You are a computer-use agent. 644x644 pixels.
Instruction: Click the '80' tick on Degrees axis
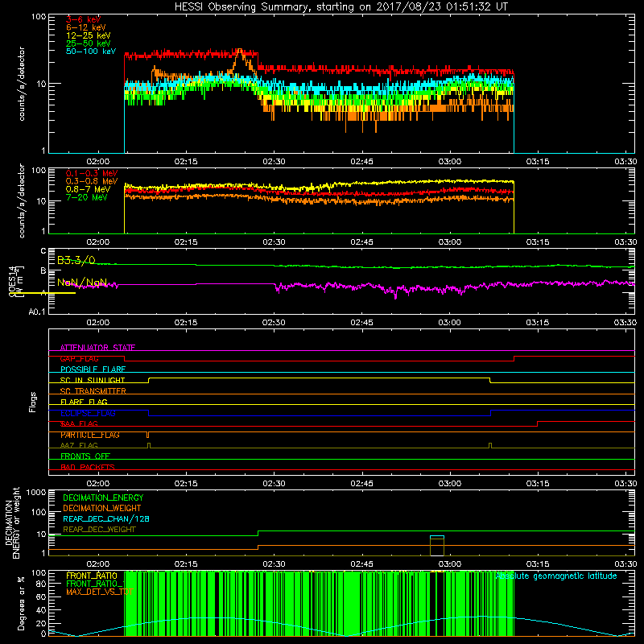(41, 584)
